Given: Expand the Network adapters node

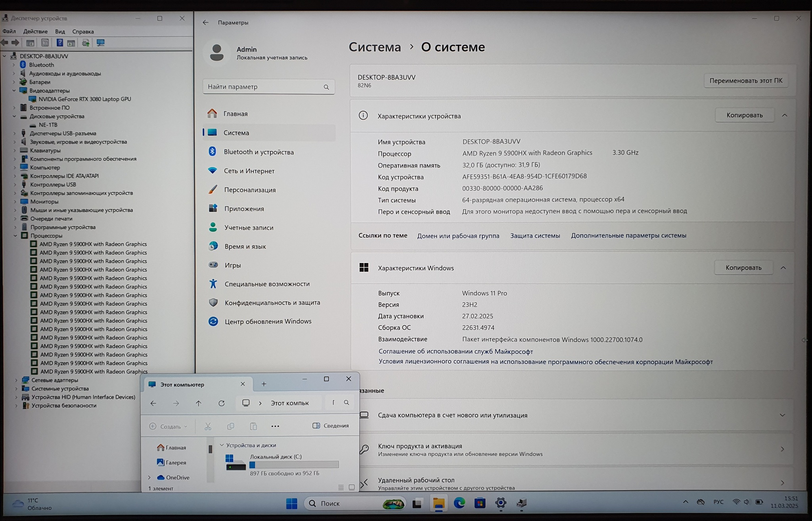Looking at the screenshot, I should pos(16,380).
